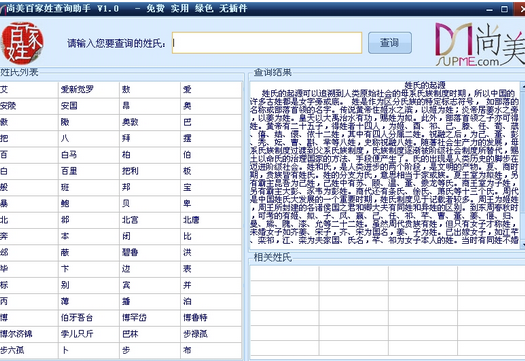Image resolution: width=525 pixels, height=361 pixels.
Task: Pick surname 孛儿只斤 in the list
Action: (77, 334)
